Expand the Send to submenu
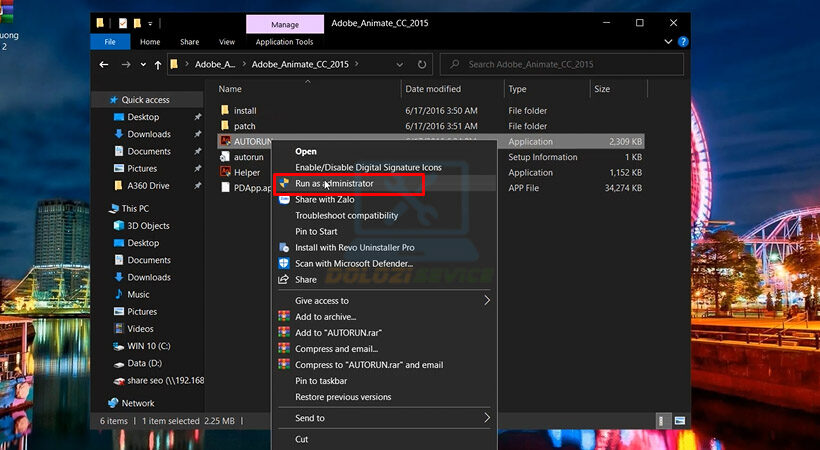Image resolution: width=820 pixels, height=450 pixels. tap(487, 418)
